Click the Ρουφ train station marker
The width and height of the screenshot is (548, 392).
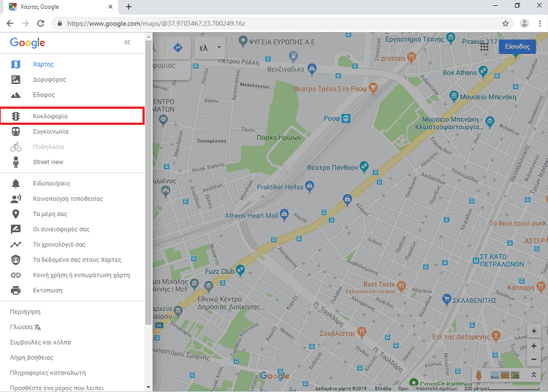click(x=346, y=119)
